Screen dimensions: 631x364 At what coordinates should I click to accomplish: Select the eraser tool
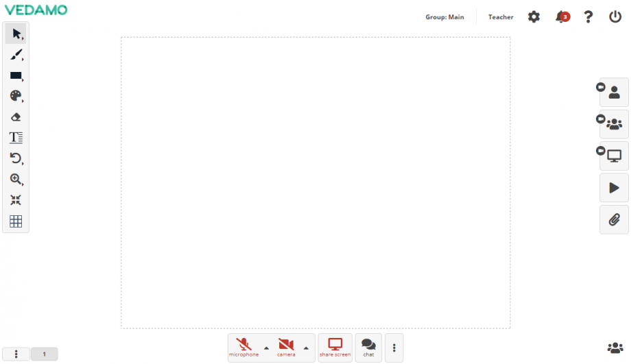pyautogui.click(x=16, y=117)
